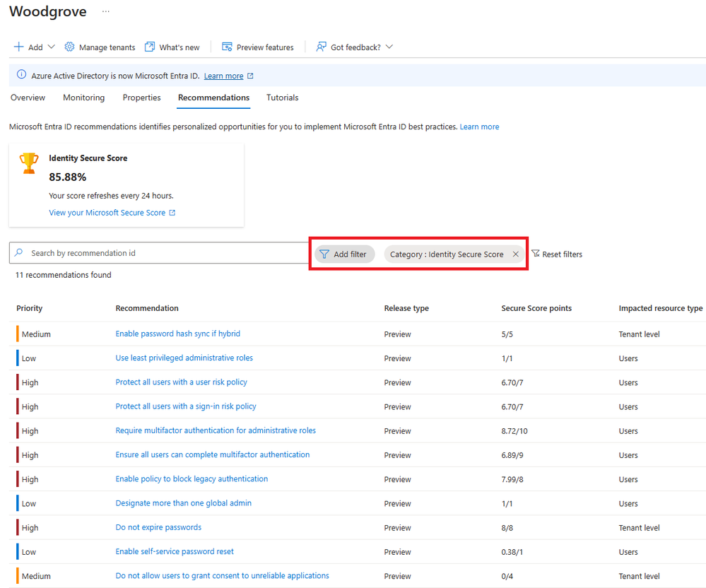The width and height of the screenshot is (706, 588).
Task: Click the info icon in the banner
Action: [x=21, y=75]
